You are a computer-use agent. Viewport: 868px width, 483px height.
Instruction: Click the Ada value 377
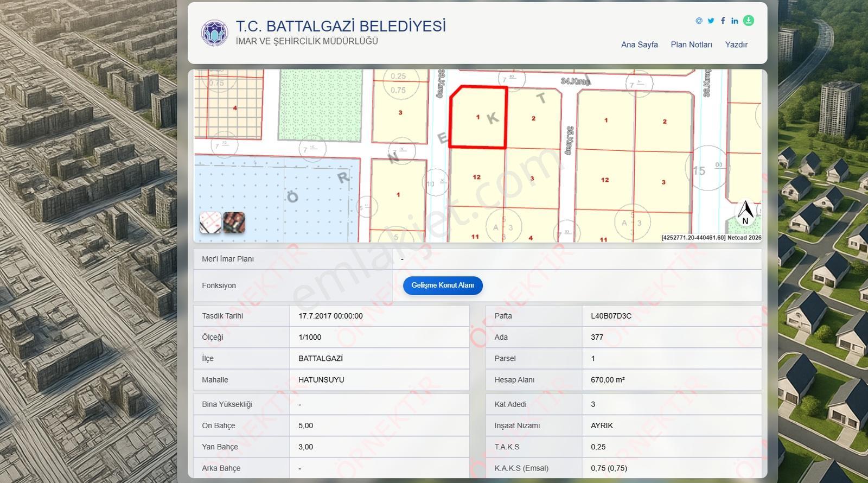point(597,337)
